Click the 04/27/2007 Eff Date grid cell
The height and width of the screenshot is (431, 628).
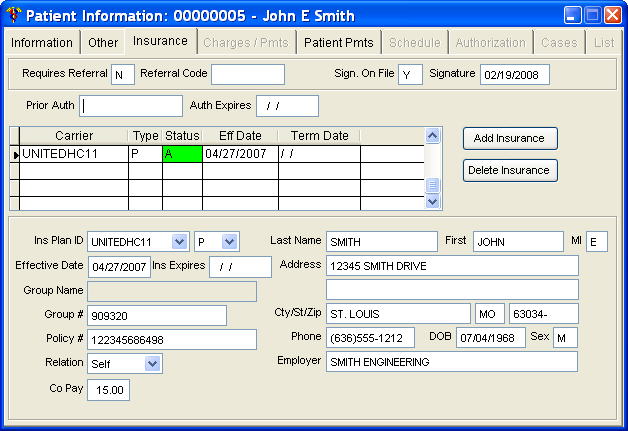tap(240, 154)
